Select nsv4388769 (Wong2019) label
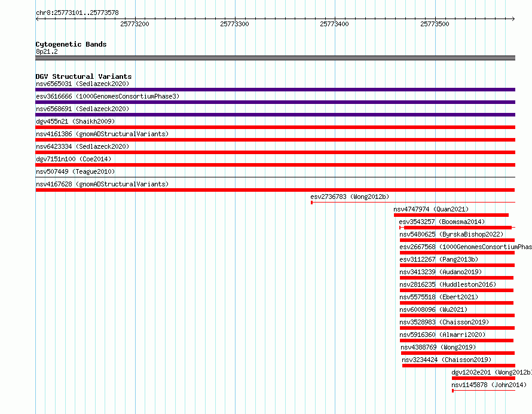The image size is (532, 414). point(438,347)
